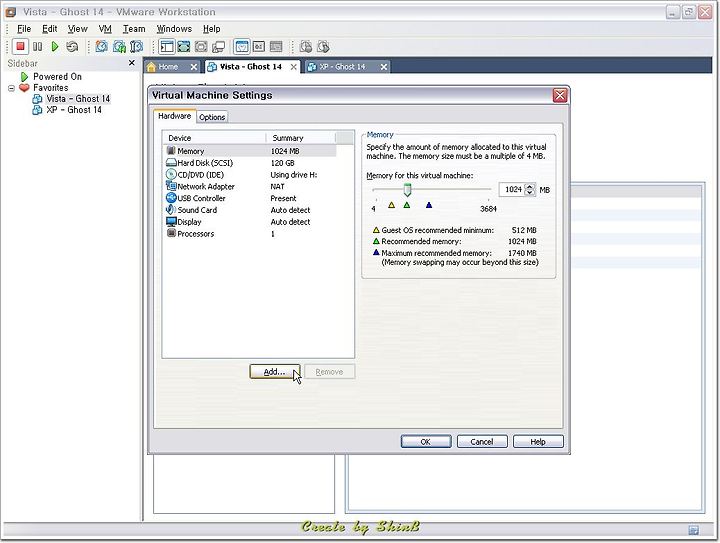The image size is (720, 543).
Task: Collapse the Favorites tree node
Action: pos(11,88)
